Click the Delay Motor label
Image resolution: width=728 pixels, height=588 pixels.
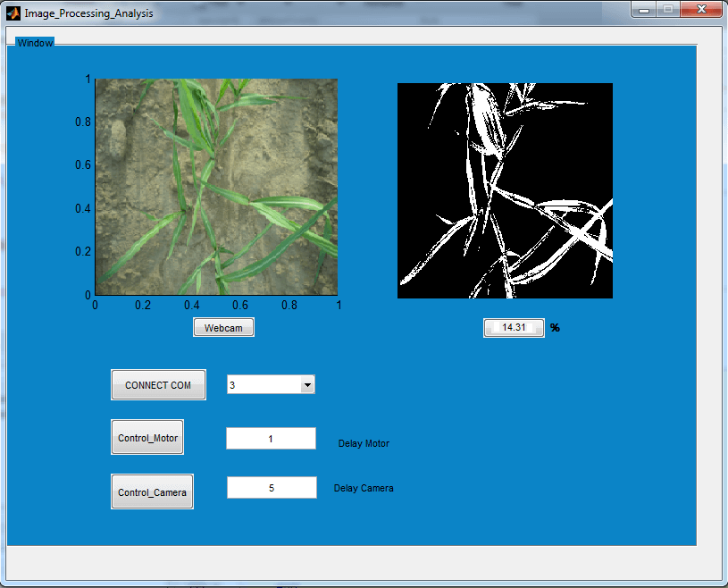click(364, 443)
